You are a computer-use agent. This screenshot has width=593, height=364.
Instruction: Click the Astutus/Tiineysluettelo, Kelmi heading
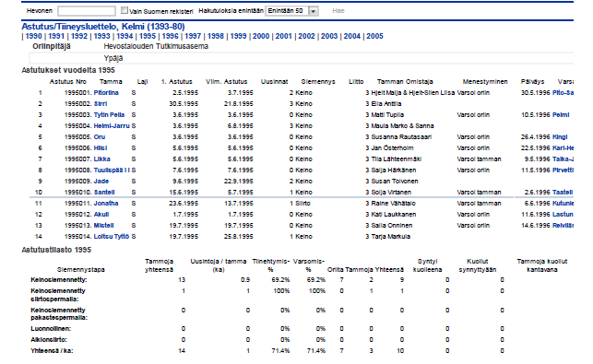[103, 27]
